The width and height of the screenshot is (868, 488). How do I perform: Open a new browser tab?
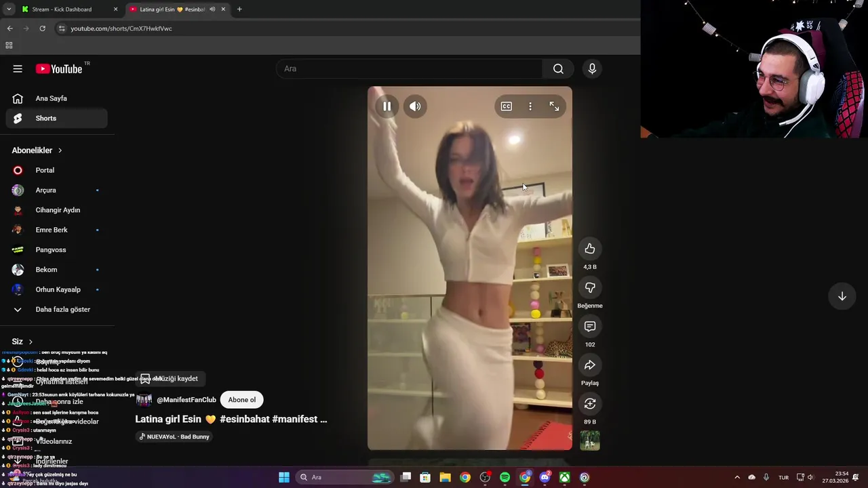[x=239, y=9]
